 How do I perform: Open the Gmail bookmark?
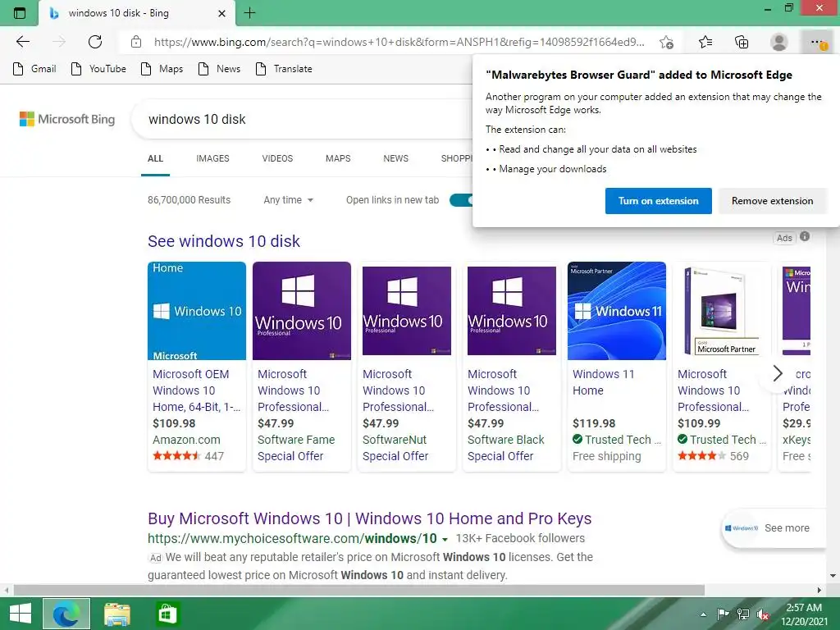click(x=34, y=69)
